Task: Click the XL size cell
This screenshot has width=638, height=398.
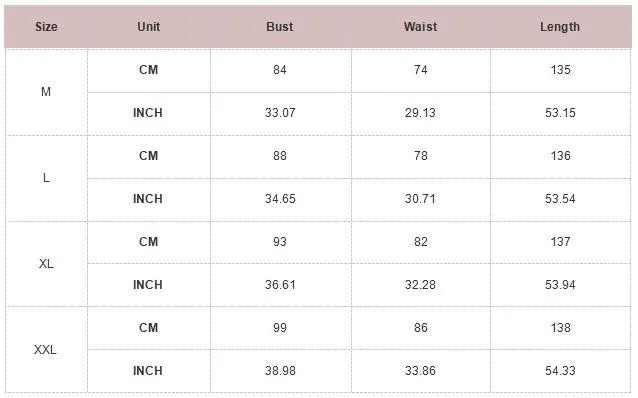Action: click(x=46, y=264)
